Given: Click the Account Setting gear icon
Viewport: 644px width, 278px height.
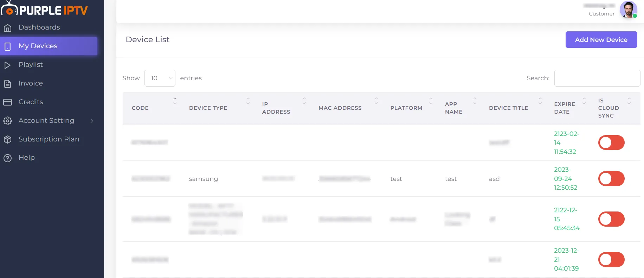Looking at the screenshot, I should (x=7, y=121).
